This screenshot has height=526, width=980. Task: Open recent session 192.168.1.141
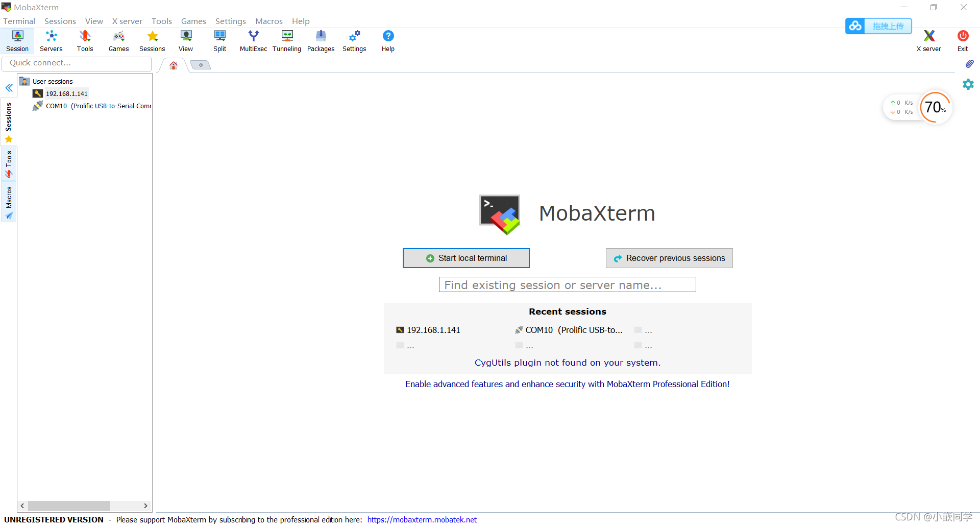point(428,330)
